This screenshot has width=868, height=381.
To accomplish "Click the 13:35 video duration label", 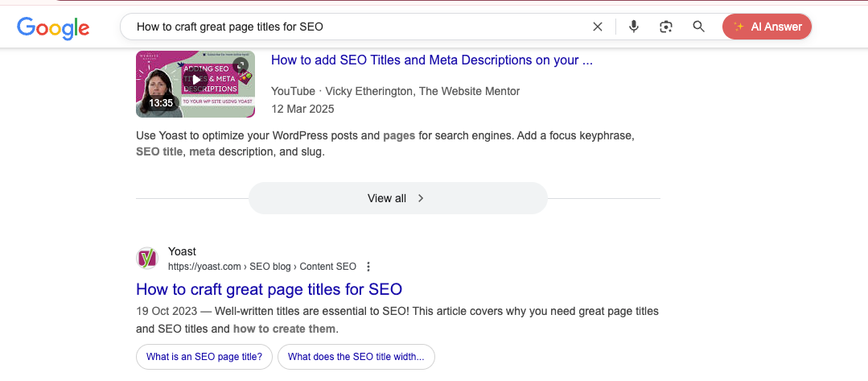I will click(161, 102).
